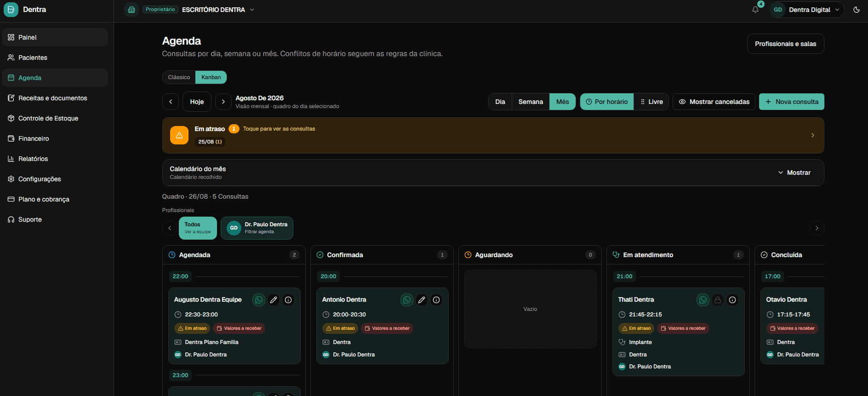868x396 pixels.
Task: Edit Antonio Dentra appointment pencil icon
Action: [x=422, y=300]
